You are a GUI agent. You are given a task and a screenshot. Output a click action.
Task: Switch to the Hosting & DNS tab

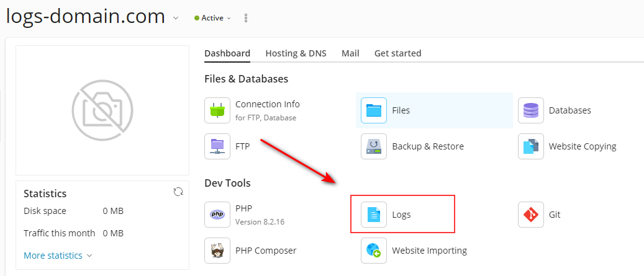click(x=296, y=53)
